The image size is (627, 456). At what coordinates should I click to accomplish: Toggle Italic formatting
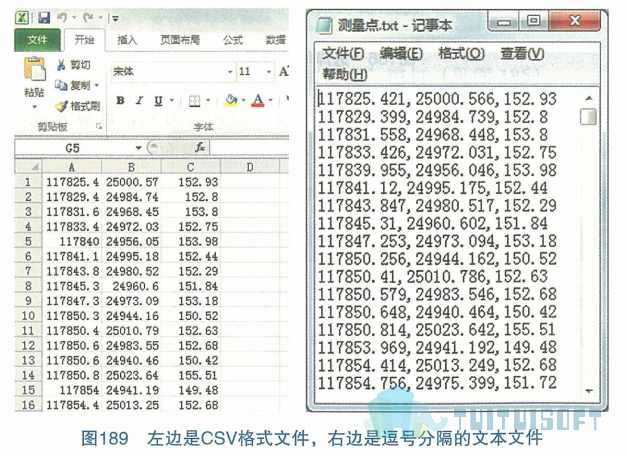(x=140, y=100)
